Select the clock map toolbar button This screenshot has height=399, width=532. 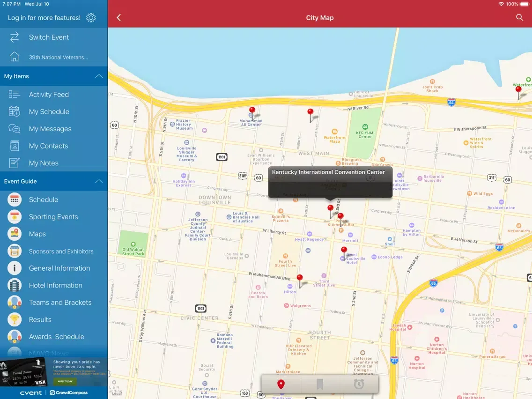pyautogui.click(x=359, y=384)
